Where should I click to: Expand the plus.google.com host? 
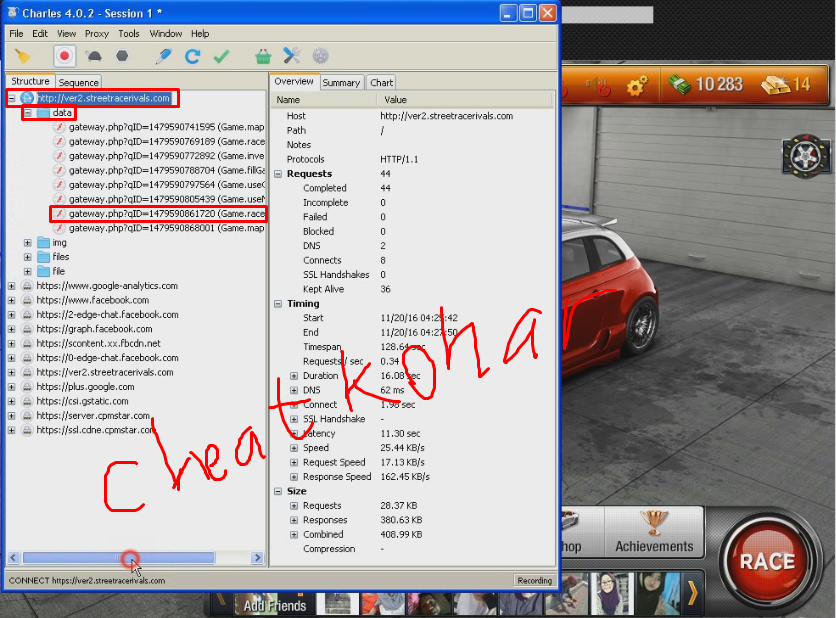click(x=11, y=387)
